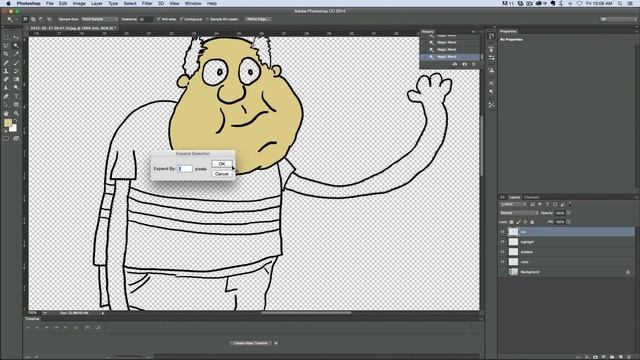This screenshot has width=640, height=360.
Task: Open the Character panel icon in dock
Action: coord(491,83)
